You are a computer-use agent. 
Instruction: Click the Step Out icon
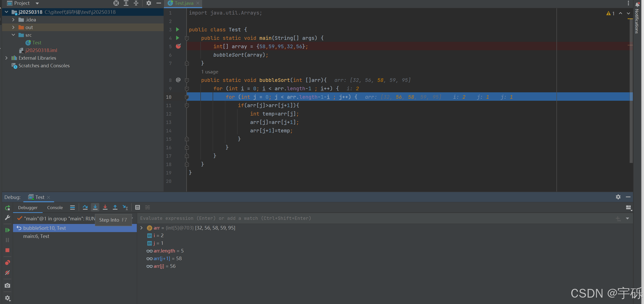(x=115, y=207)
